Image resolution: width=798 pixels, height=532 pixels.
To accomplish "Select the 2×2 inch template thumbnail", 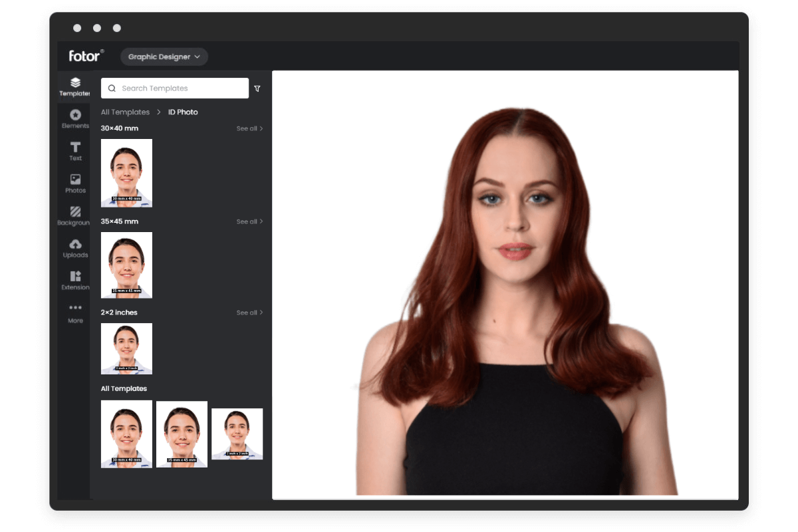I will [126, 348].
